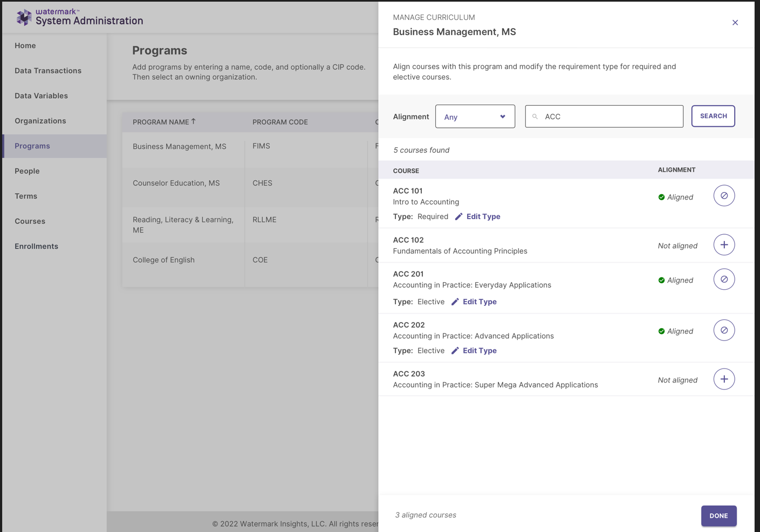Open the Alignment dropdown set to Any
The width and height of the screenshot is (760, 532).
pos(475,117)
